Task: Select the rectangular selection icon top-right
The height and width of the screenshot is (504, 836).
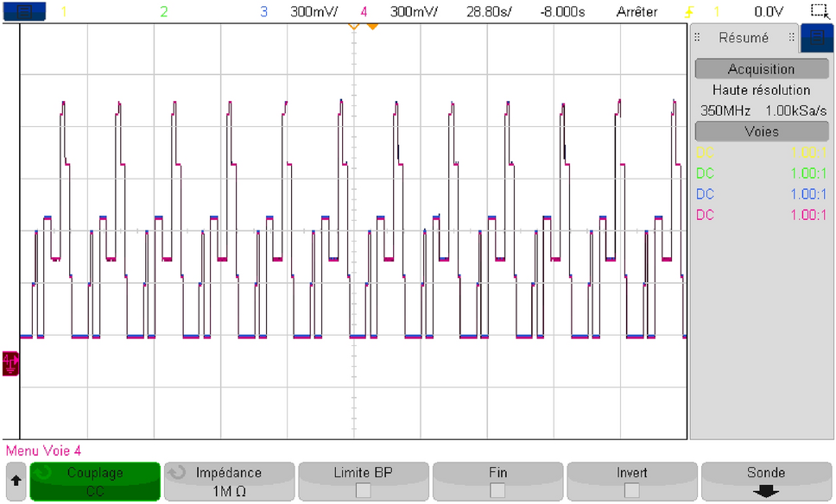Action: click(x=820, y=10)
